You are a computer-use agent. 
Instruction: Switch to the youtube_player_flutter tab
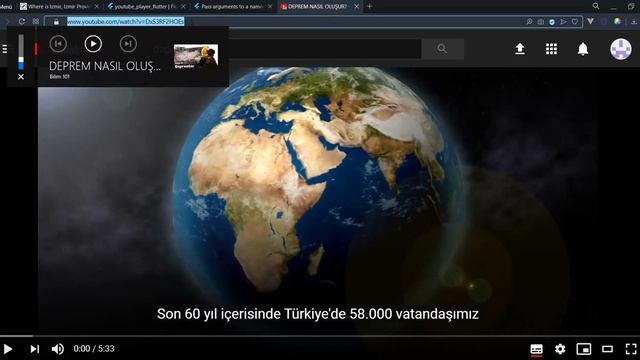146,7
